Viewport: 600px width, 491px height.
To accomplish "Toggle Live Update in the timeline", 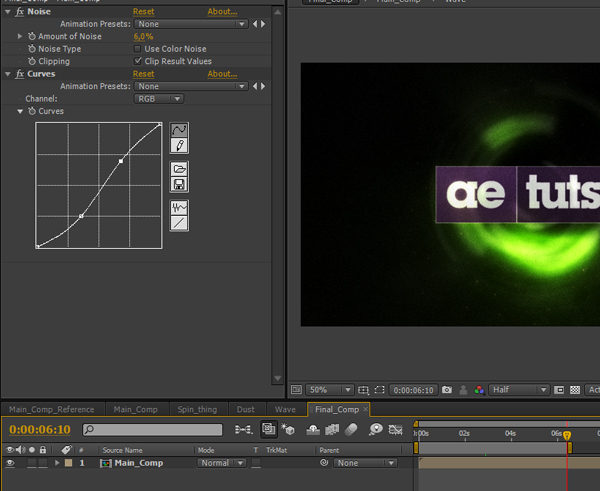I will click(269, 429).
